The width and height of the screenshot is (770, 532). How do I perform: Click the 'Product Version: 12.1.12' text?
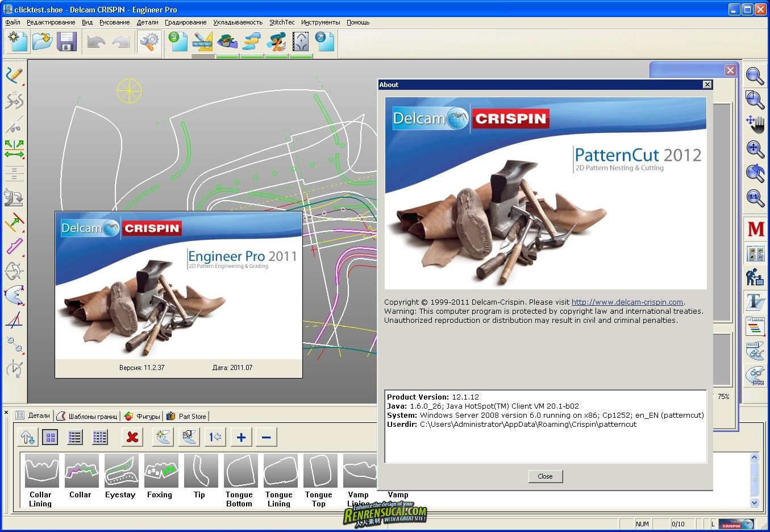pos(433,397)
